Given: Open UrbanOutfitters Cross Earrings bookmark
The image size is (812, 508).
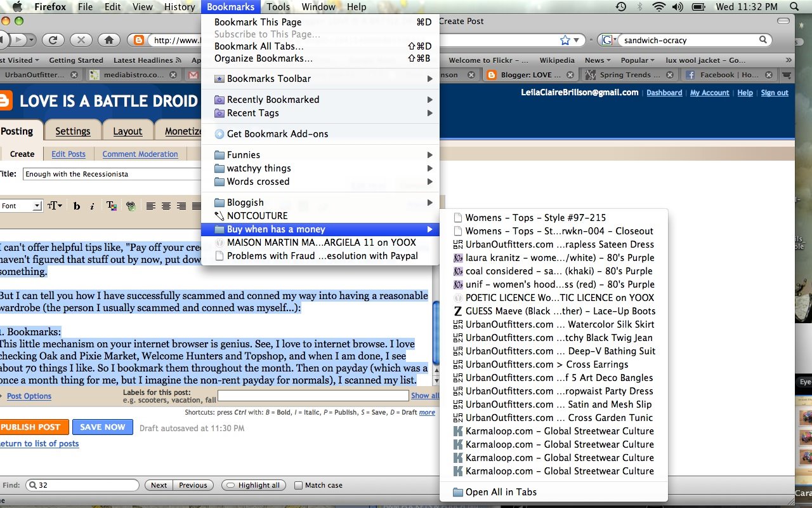Looking at the screenshot, I should tap(554, 364).
